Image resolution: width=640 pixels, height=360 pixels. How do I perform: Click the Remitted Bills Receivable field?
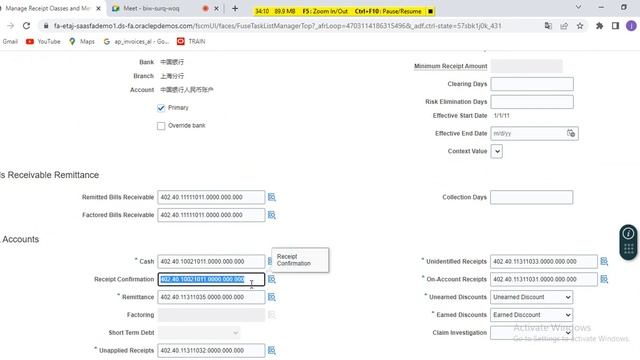211,197
